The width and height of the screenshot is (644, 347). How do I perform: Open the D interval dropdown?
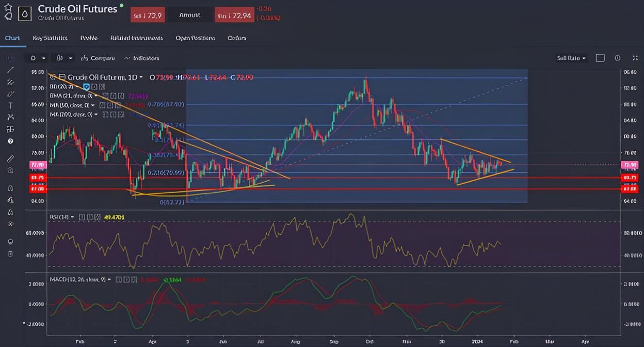(x=38, y=58)
